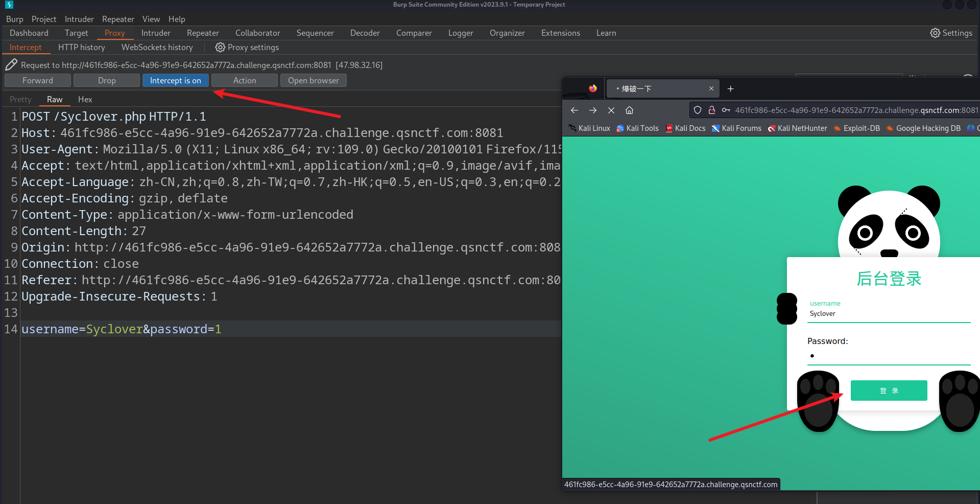Forward the intercepted request
The height and width of the screenshot is (504, 980).
coord(37,80)
